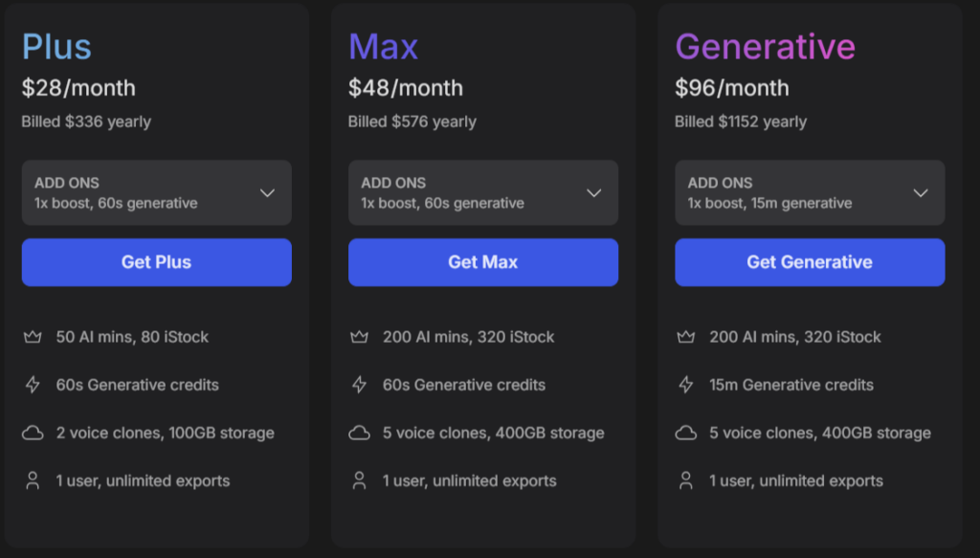The image size is (980, 558).
Task: Select the Generative plan heading
Action: click(x=765, y=47)
